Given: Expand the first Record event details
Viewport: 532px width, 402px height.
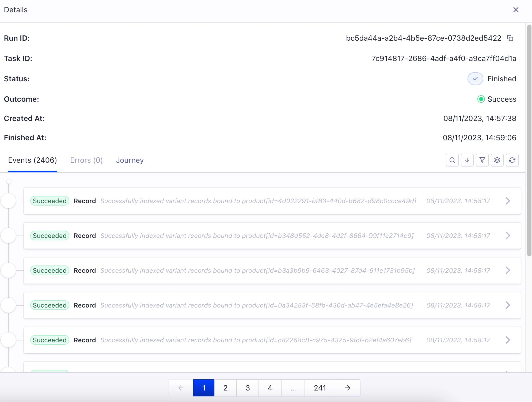Looking at the screenshot, I should (x=508, y=201).
